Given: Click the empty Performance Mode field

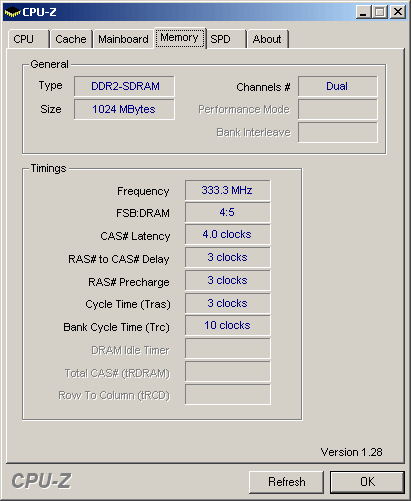Looking at the screenshot, I should [x=338, y=109].
